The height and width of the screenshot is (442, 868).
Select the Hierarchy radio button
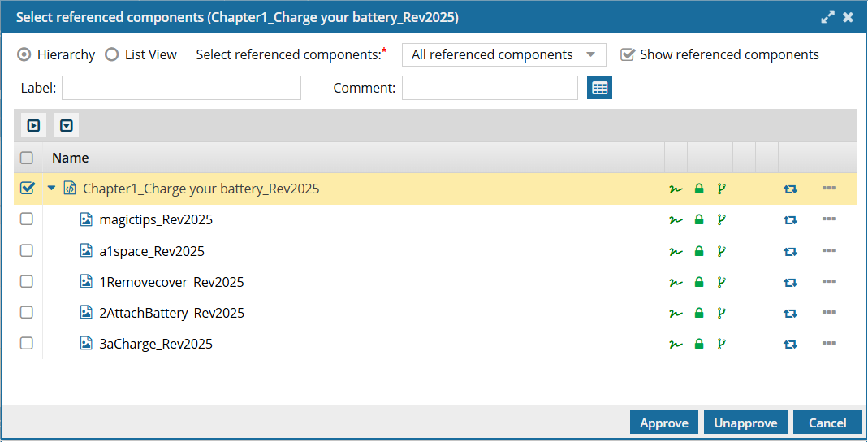click(x=24, y=54)
